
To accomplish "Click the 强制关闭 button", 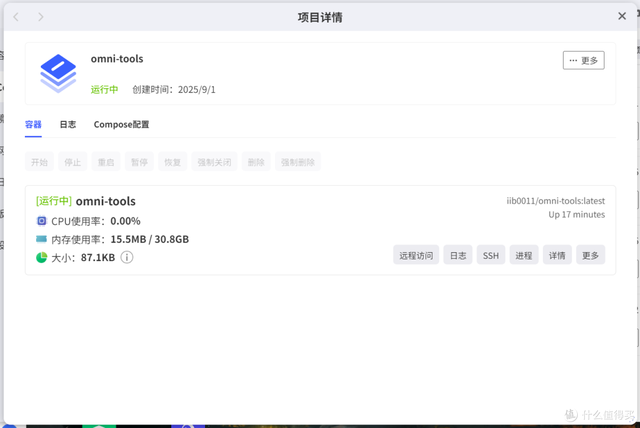I will pyautogui.click(x=214, y=162).
